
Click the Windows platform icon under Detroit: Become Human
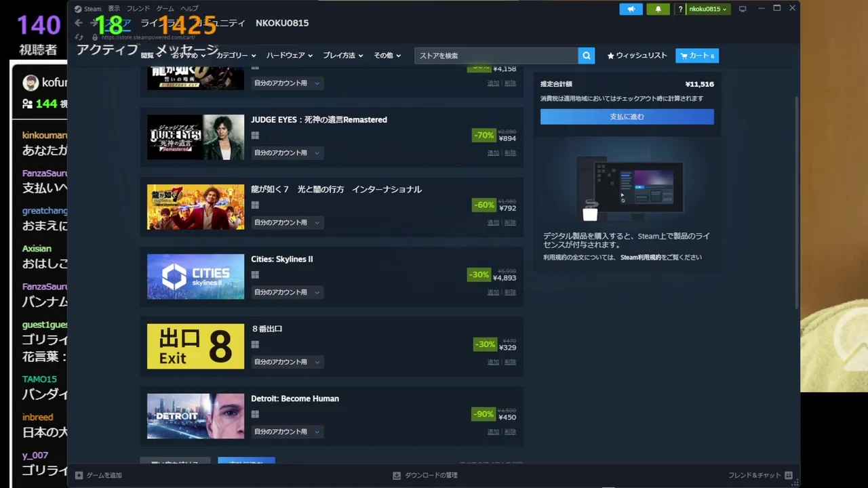point(255,415)
